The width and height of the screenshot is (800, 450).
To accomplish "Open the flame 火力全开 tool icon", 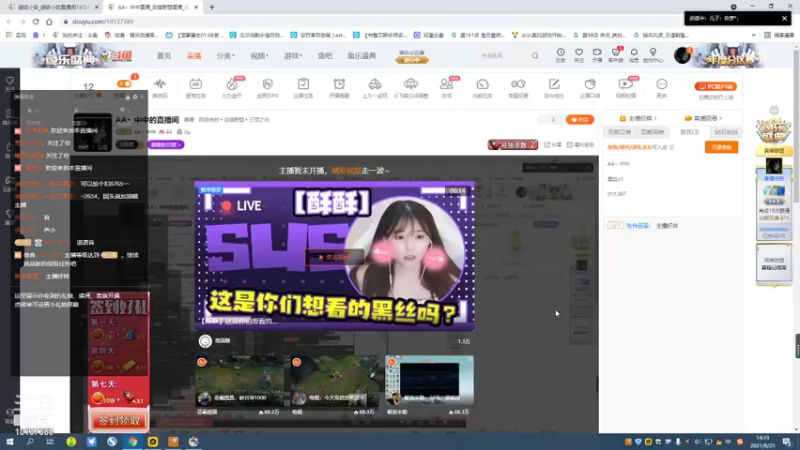I will pos(232,88).
